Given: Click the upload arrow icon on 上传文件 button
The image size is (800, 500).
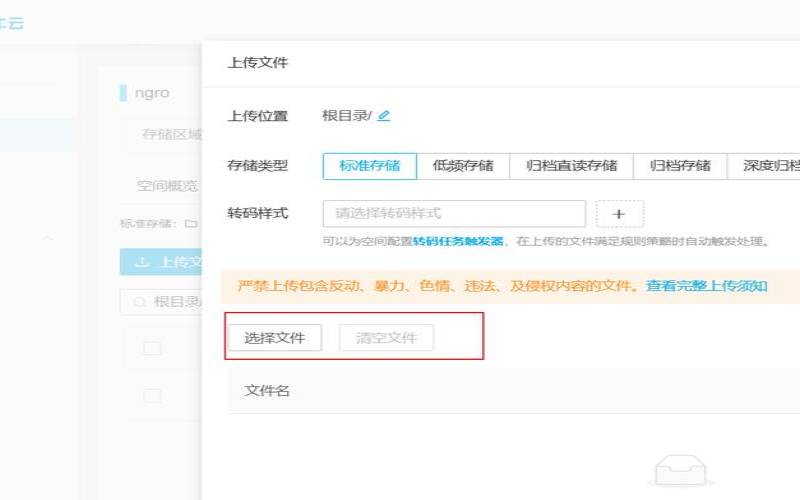Looking at the screenshot, I should click(x=142, y=262).
